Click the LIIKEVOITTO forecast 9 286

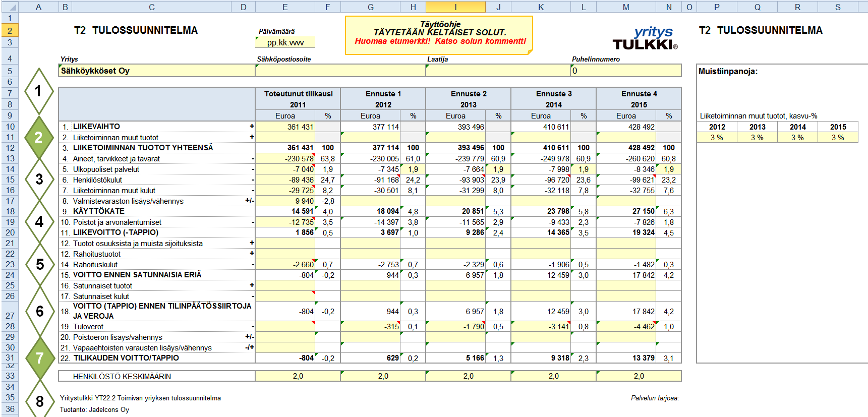[x=455, y=232]
